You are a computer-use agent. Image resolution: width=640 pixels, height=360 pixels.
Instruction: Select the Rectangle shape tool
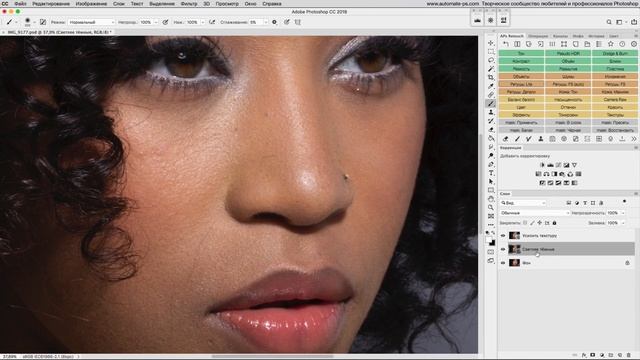[x=491, y=190]
